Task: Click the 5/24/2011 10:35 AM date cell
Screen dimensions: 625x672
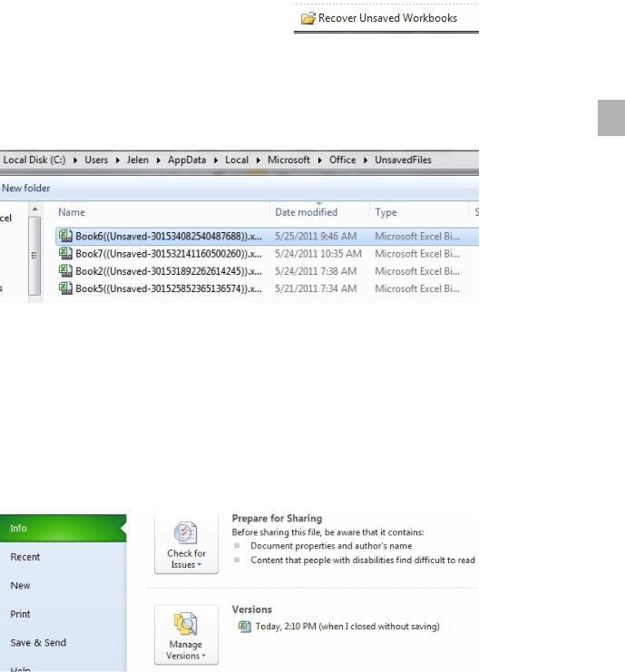Action: (x=318, y=254)
